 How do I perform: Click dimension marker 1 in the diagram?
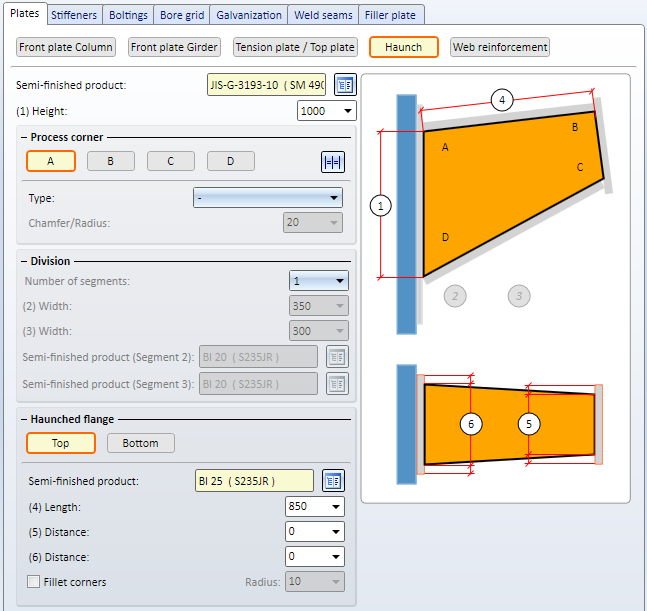[x=380, y=205]
